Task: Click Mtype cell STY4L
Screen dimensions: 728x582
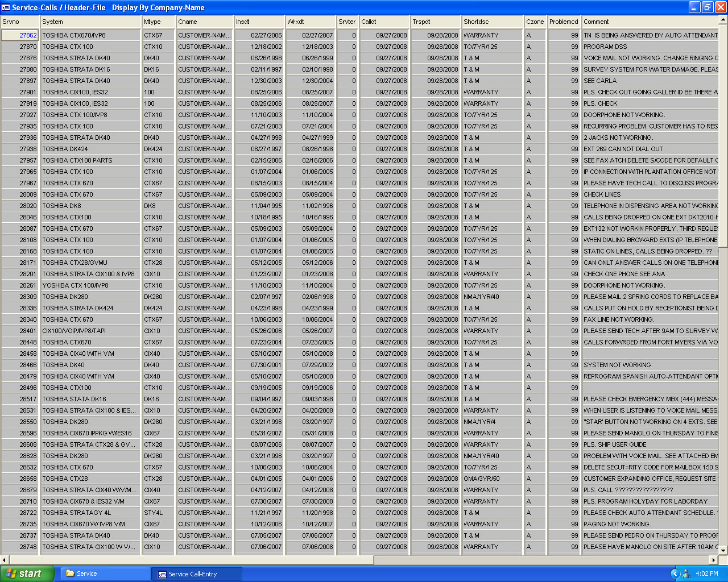Action: pos(159,513)
